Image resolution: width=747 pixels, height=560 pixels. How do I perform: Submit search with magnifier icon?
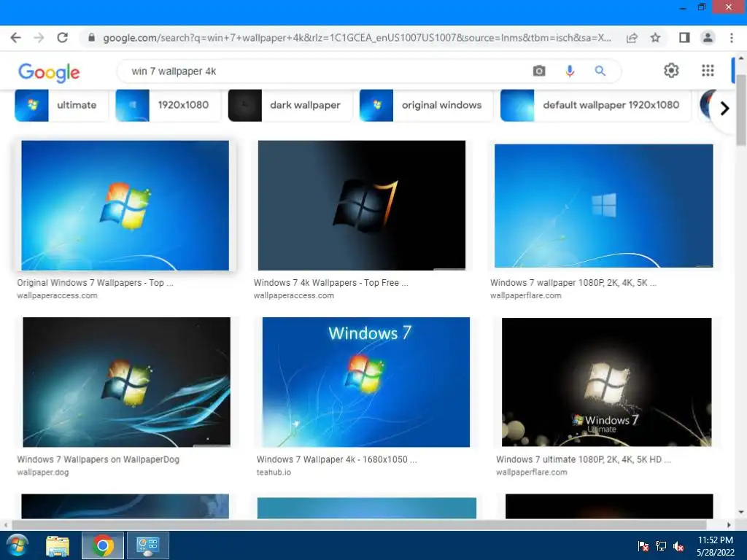tap(600, 71)
